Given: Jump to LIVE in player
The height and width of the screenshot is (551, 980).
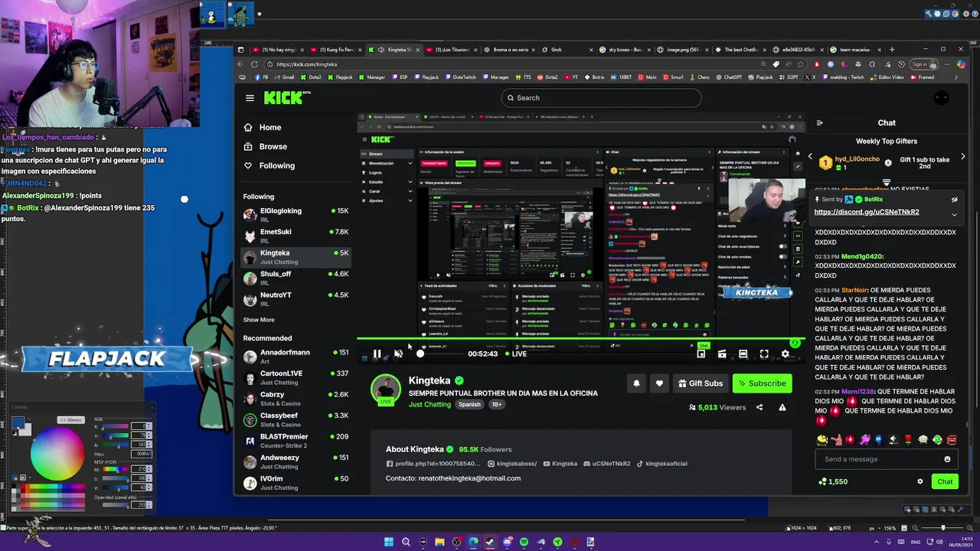Looking at the screenshot, I should [515, 354].
